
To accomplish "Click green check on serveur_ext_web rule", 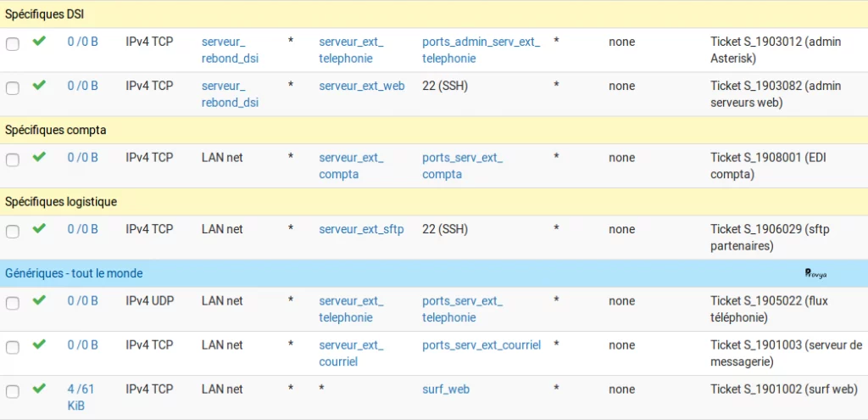I will click(x=39, y=86).
